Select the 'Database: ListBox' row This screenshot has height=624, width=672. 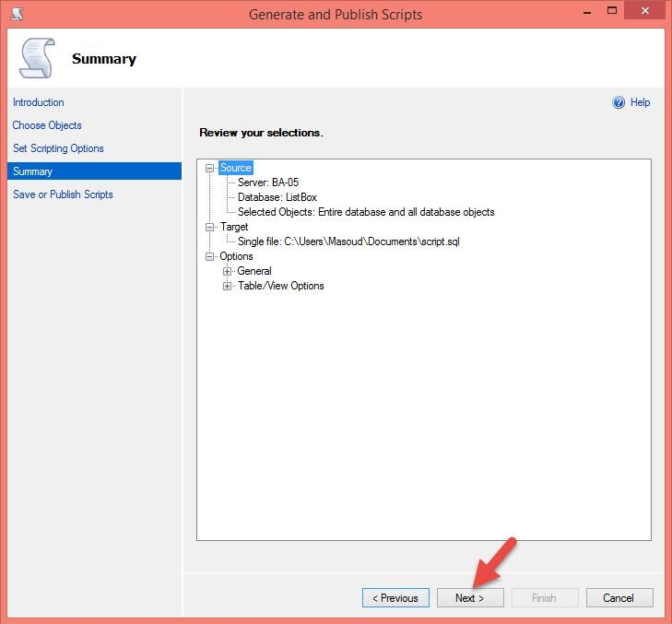277,197
